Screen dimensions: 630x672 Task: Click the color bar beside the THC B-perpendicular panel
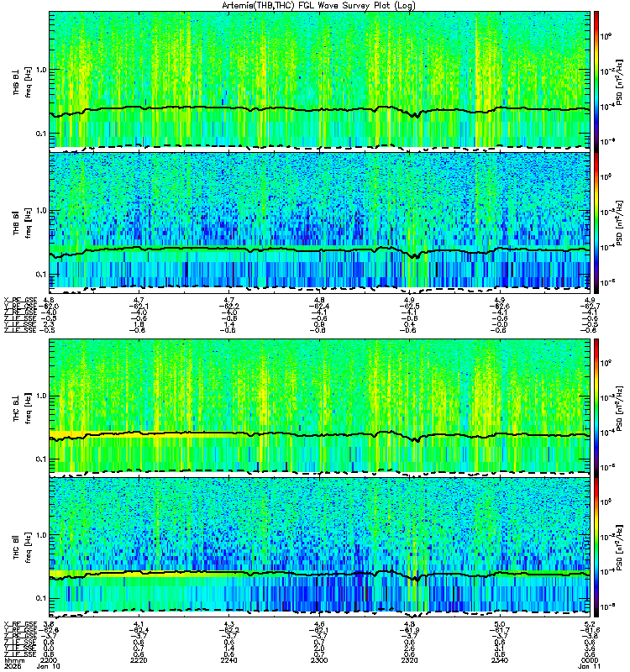596,407
